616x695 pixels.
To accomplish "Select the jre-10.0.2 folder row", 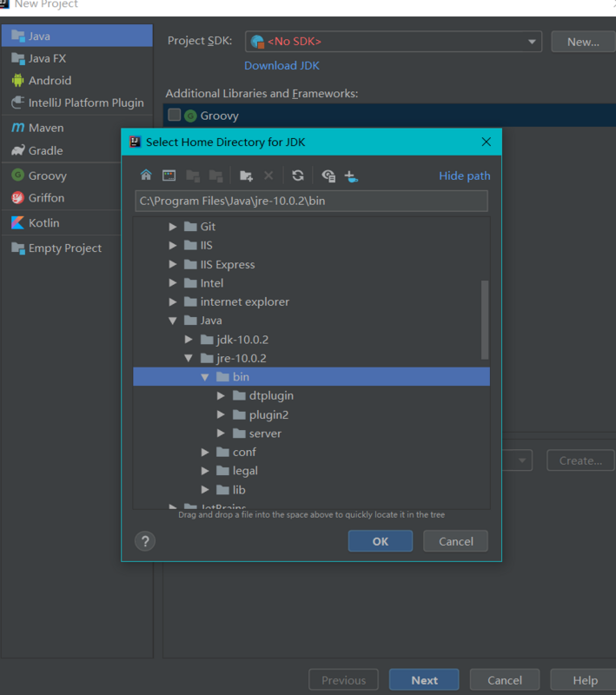I will point(311,358).
